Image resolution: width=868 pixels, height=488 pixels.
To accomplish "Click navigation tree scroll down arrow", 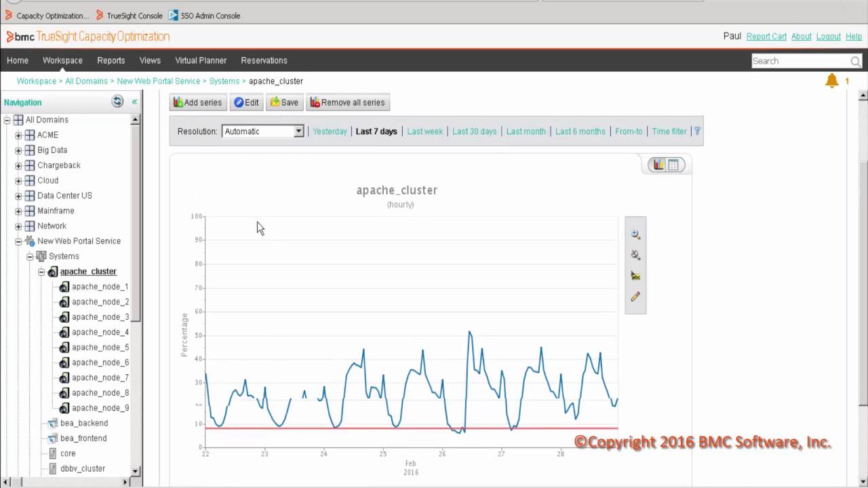I will pos(135,470).
